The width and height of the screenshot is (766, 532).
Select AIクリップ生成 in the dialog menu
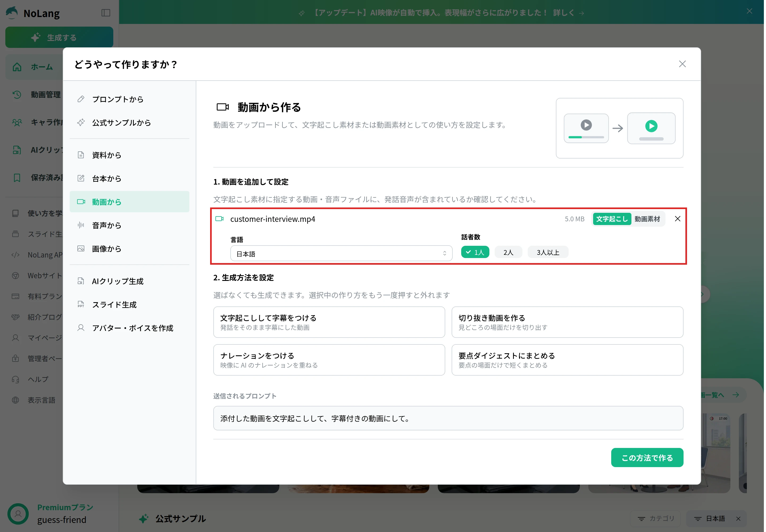click(129, 281)
